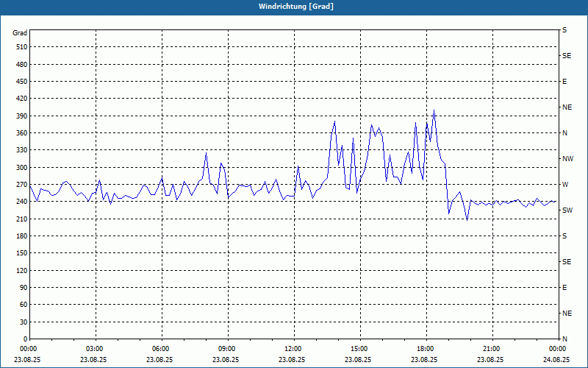Click the 12:00 time axis label
This screenshot has height=368, width=588.
click(293, 349)
